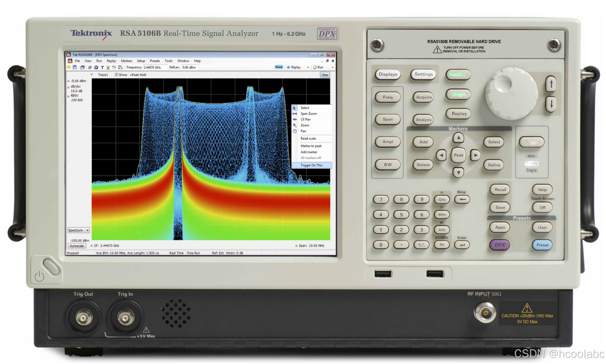
Task: Open the Spectrum display type dropdown
Action: pos(78,230)
